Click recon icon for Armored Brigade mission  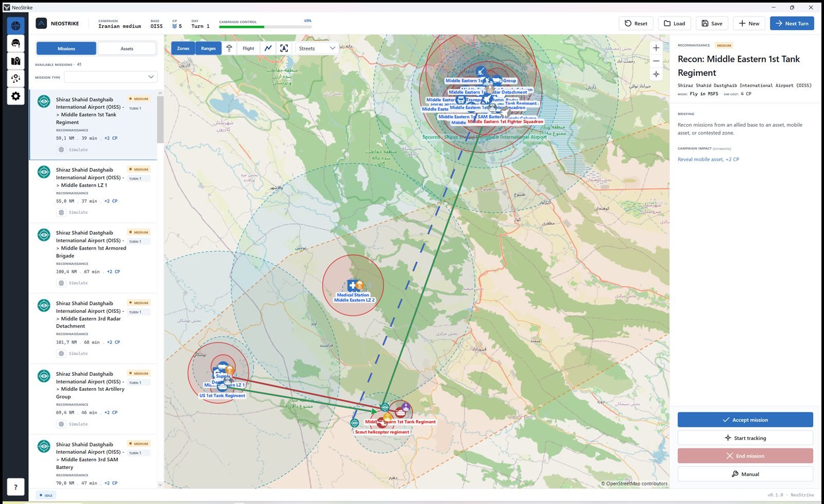[44, 235]
